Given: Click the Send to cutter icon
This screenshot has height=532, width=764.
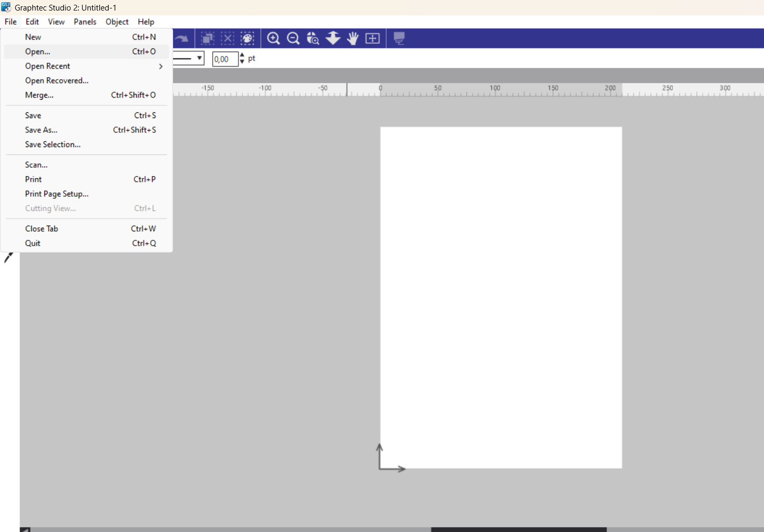Looking at the screenshot, I should pyautogui.click(x=399, y=38).
